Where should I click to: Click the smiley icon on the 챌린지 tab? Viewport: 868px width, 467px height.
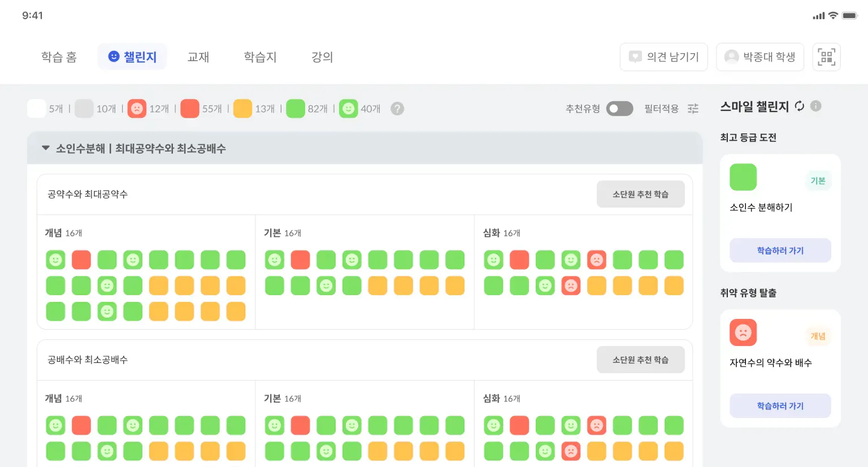113,56
